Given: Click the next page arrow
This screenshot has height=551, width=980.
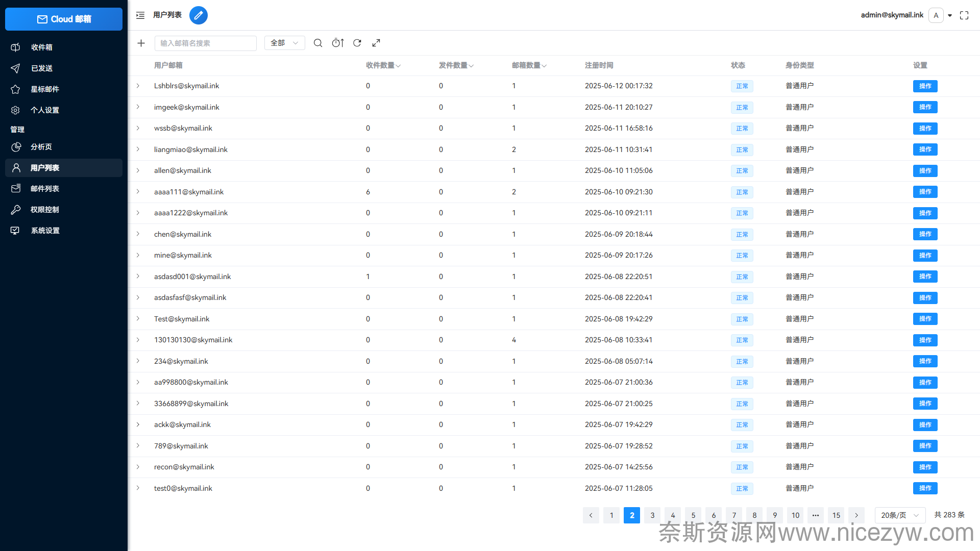Looking at the screenshot, I should (x=856, y=515).
